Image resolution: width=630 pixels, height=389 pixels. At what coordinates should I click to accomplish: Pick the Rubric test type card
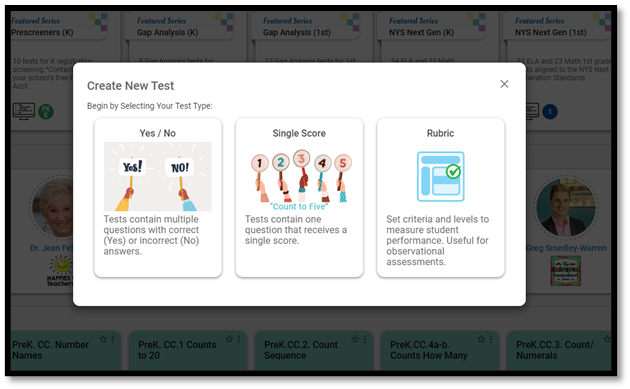point(441,197)
